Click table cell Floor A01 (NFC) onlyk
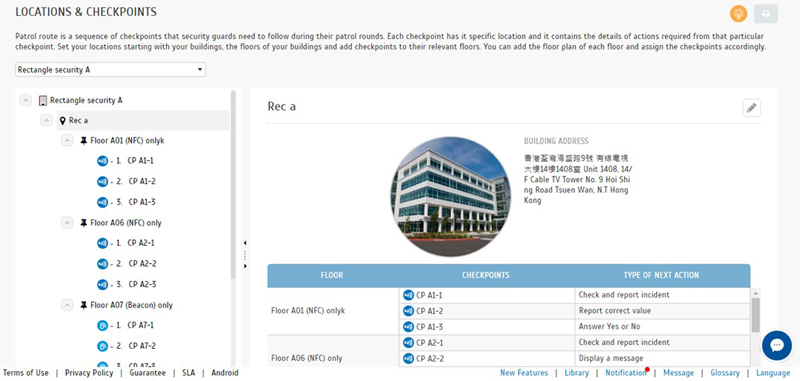 [333, 311]
